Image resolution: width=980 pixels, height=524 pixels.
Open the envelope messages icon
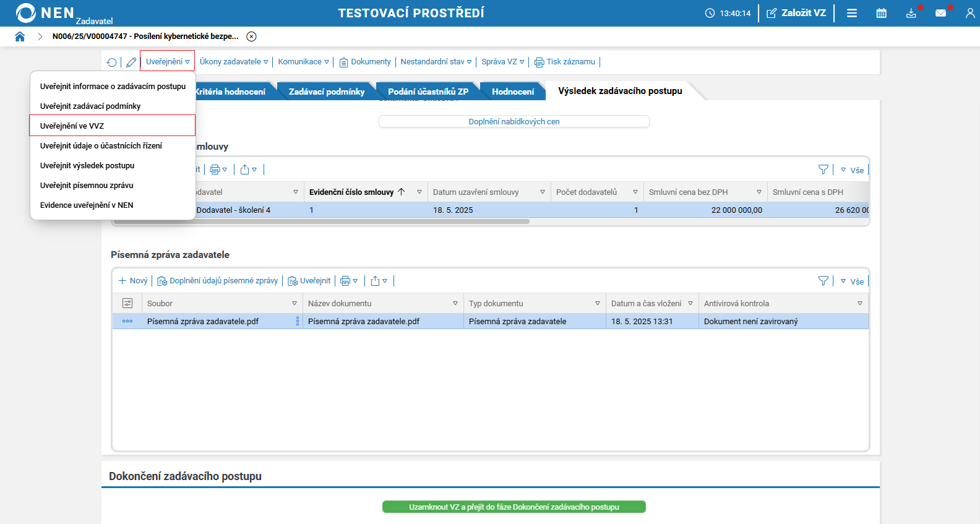940,13
